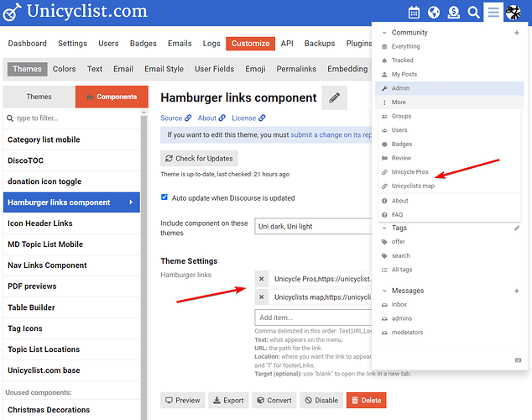Open the keyboard shortcuts icon in sidebar
Viewport: 532px width, 420px height.
tap(518, 360)
